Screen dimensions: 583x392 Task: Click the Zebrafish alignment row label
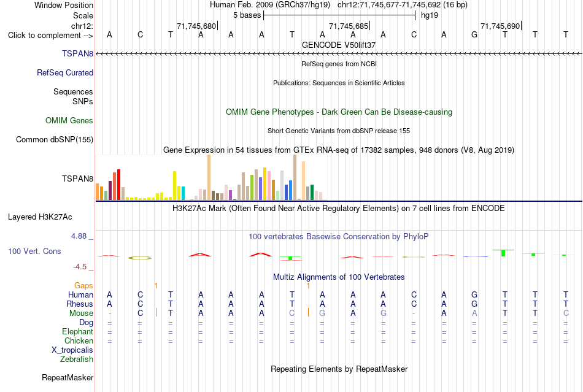click(77, 359)
